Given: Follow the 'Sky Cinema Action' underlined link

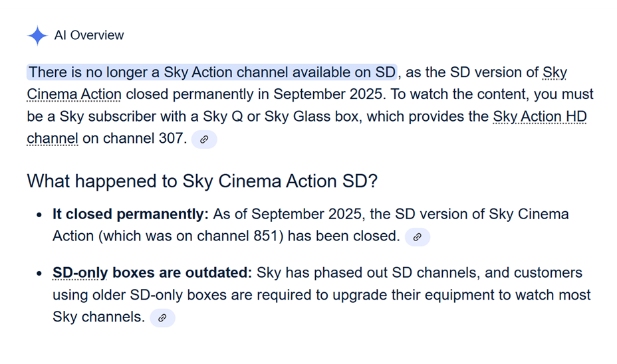Looking at the screenshot, I should pyautogui.click(x=74, y=94).
